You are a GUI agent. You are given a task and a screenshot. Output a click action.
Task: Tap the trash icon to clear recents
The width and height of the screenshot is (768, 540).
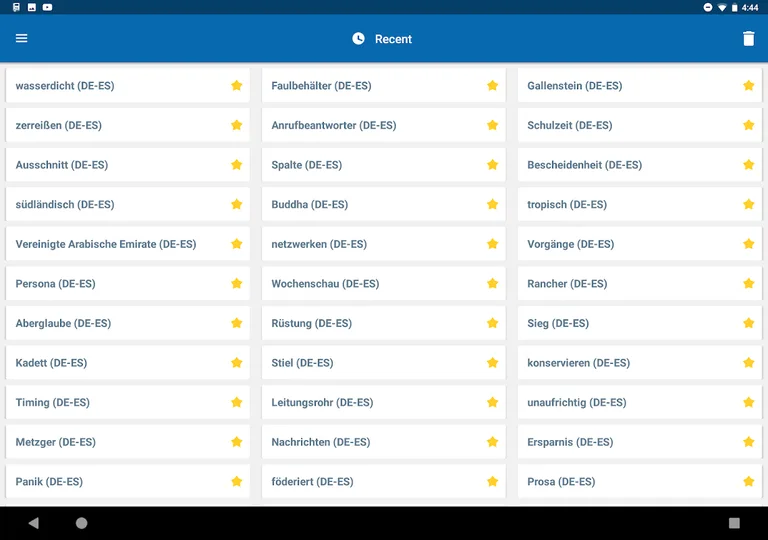(748, 39)
